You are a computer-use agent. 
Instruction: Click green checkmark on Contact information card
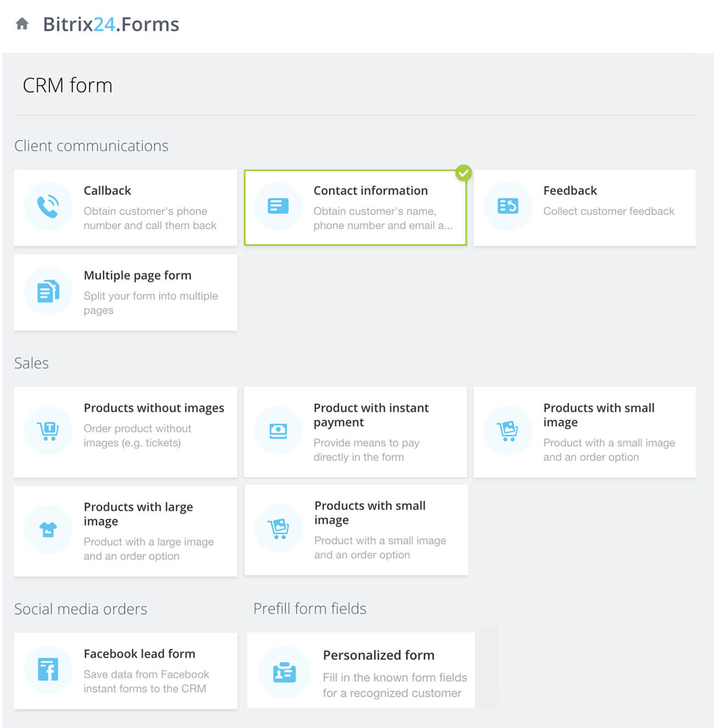tap(464, 173)
